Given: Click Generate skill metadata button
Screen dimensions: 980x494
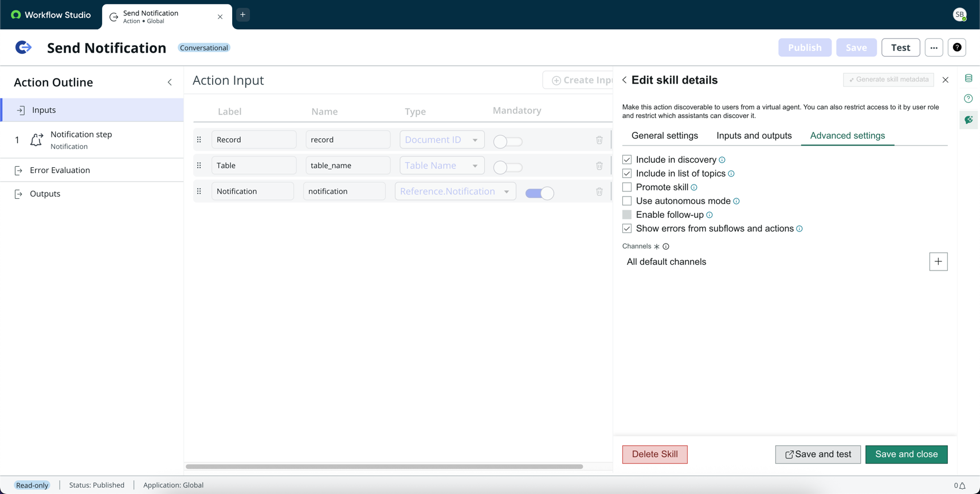Looking at the screenshot, I should pos(888,80).
